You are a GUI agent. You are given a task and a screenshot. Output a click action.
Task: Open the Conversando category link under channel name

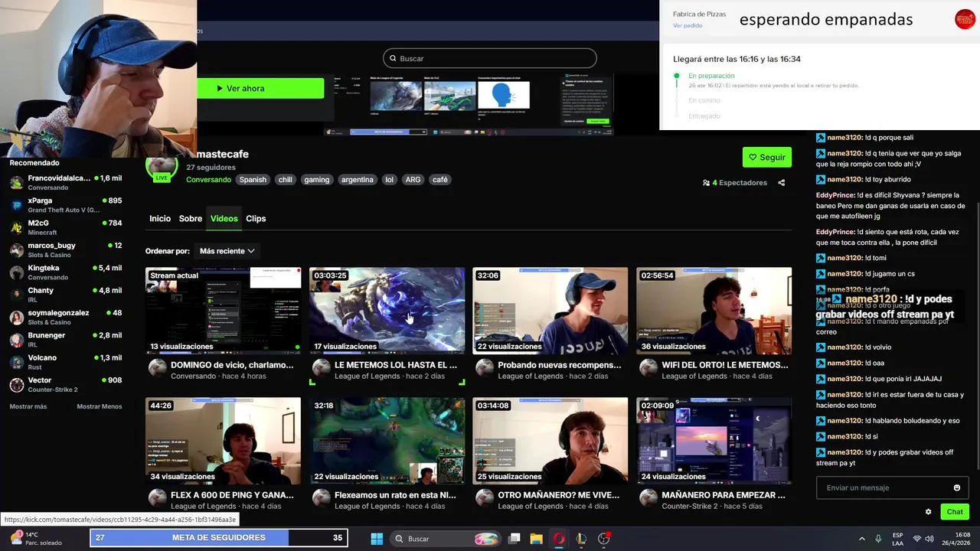point(208,180)
